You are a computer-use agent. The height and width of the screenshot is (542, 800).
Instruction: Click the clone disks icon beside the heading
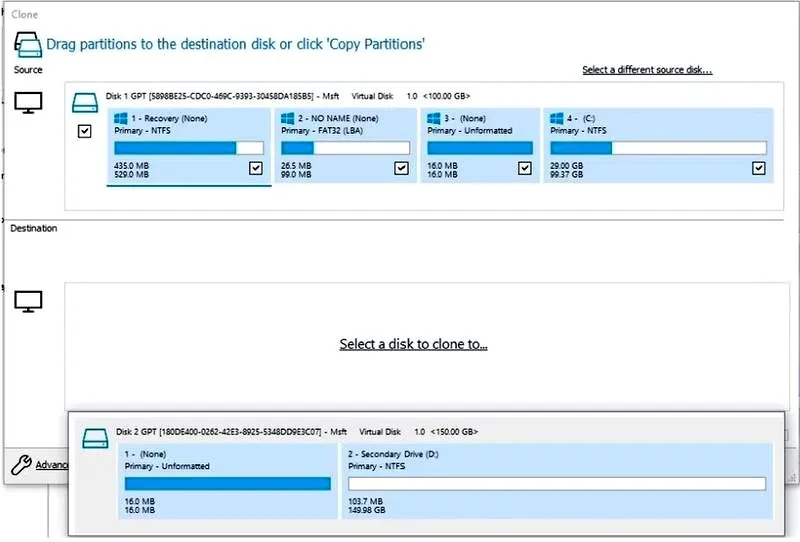(28, 44)
